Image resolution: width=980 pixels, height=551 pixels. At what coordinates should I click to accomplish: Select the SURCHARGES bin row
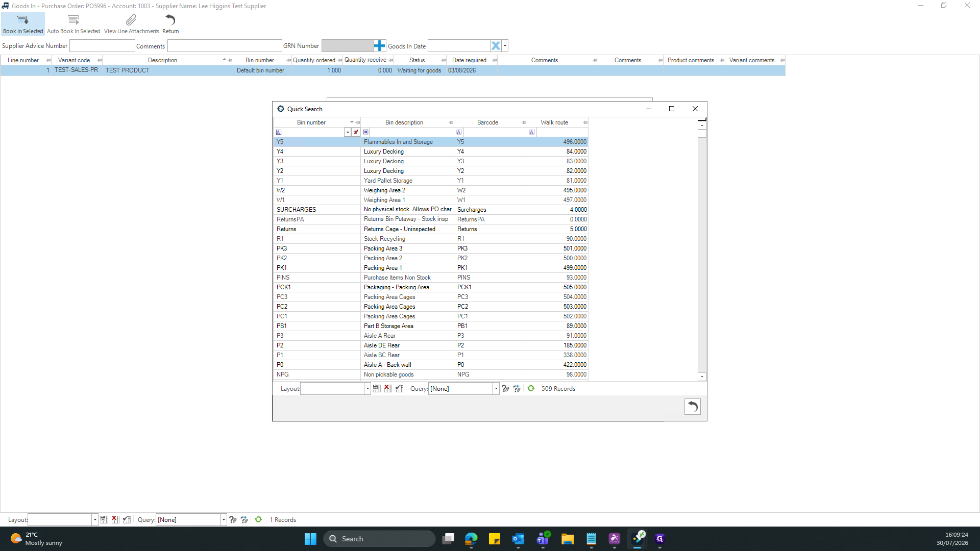click(x=431, y=210)
